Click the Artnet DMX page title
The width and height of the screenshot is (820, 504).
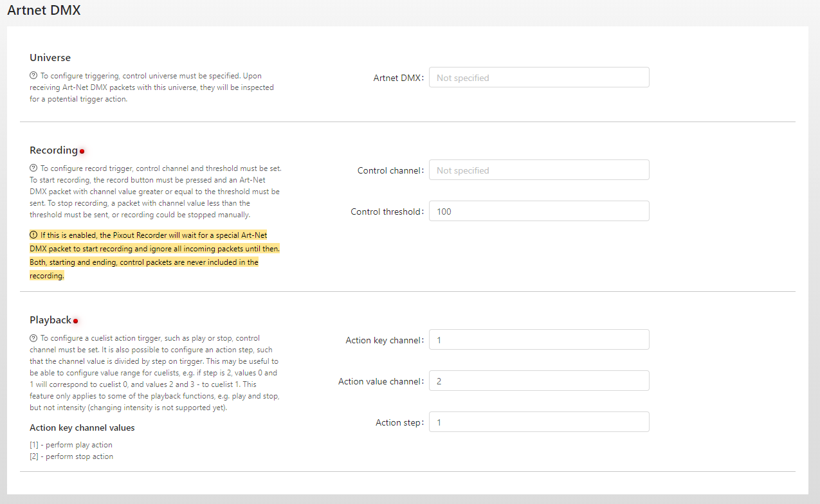pyautogui.click(x=44, y=11)
